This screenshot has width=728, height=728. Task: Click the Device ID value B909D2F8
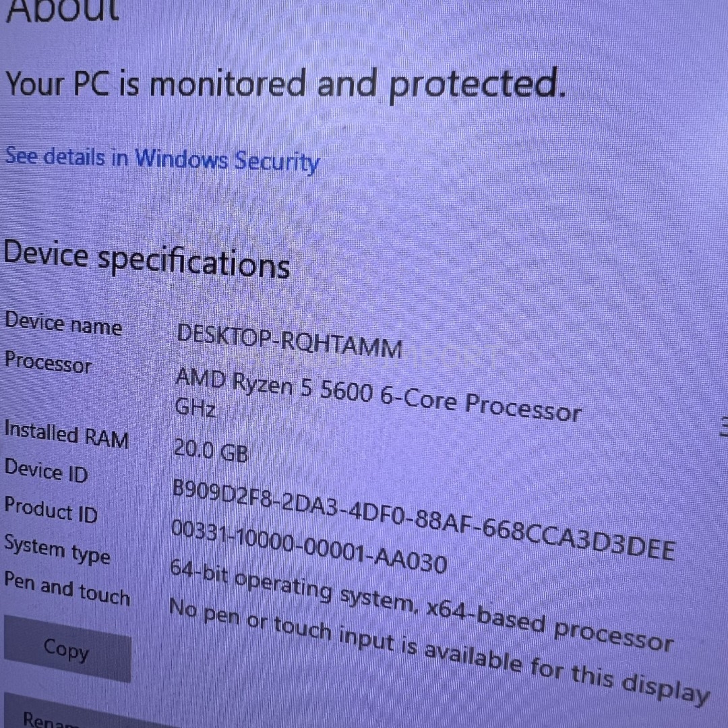pyautogui.click(x=423, y=519)
